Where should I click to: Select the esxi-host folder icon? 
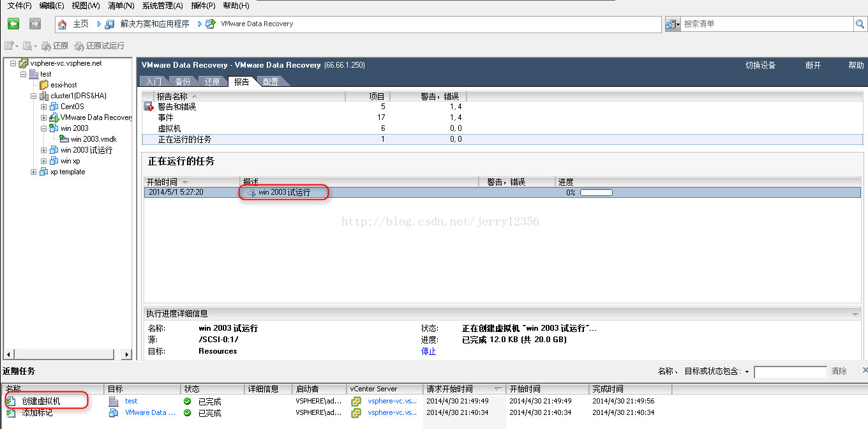click(x=44, y=85)
